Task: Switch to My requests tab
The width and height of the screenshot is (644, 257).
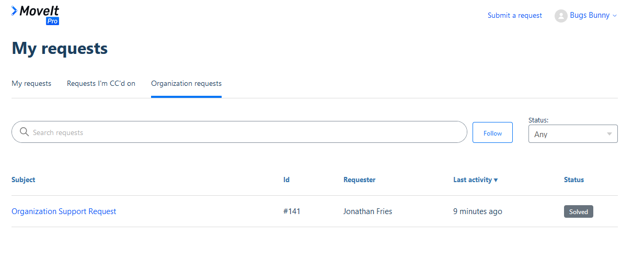Action: pyautogui.click(x=31, y=83)
